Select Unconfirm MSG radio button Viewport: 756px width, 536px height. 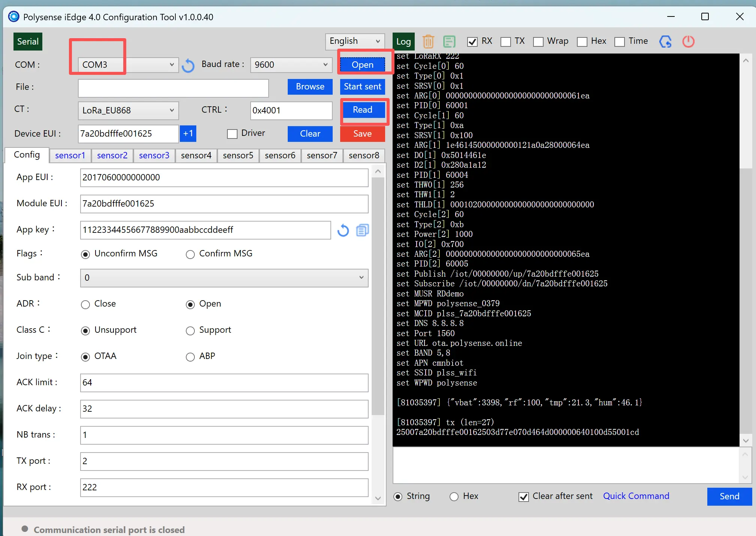tap(85, 255)
